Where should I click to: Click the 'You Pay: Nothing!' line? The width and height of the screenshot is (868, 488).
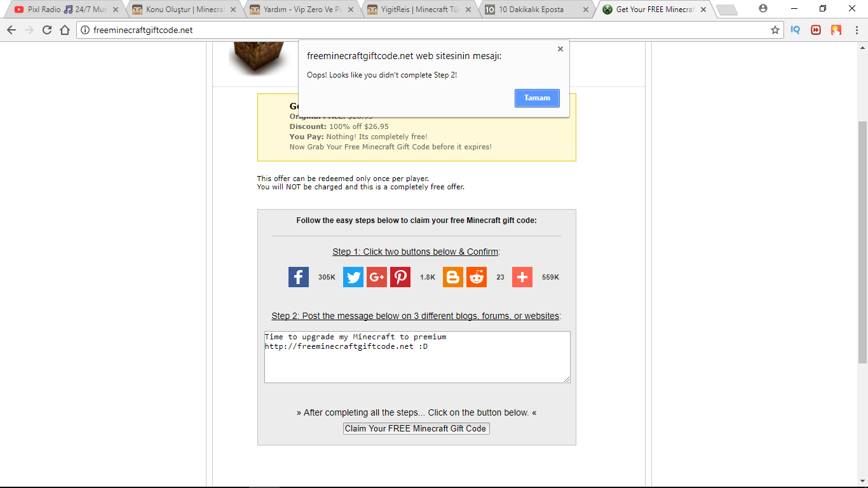(x=358, y=137)
